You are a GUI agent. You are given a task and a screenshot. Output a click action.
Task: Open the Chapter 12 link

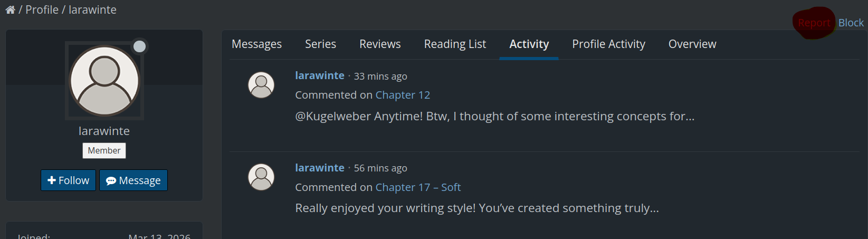click(403, 95)
